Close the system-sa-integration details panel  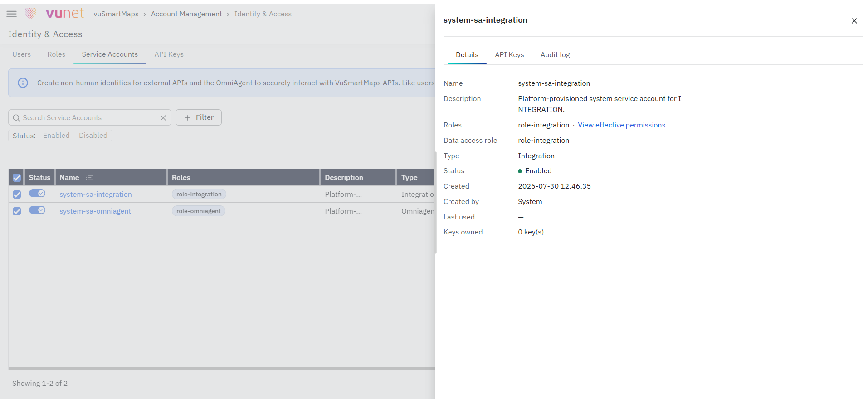854,21
